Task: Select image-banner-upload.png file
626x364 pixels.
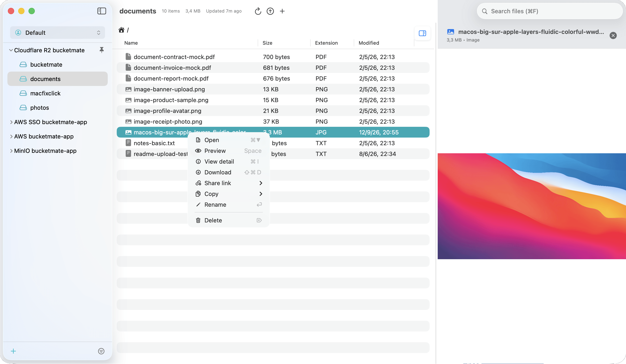Action: pos(273,89)
